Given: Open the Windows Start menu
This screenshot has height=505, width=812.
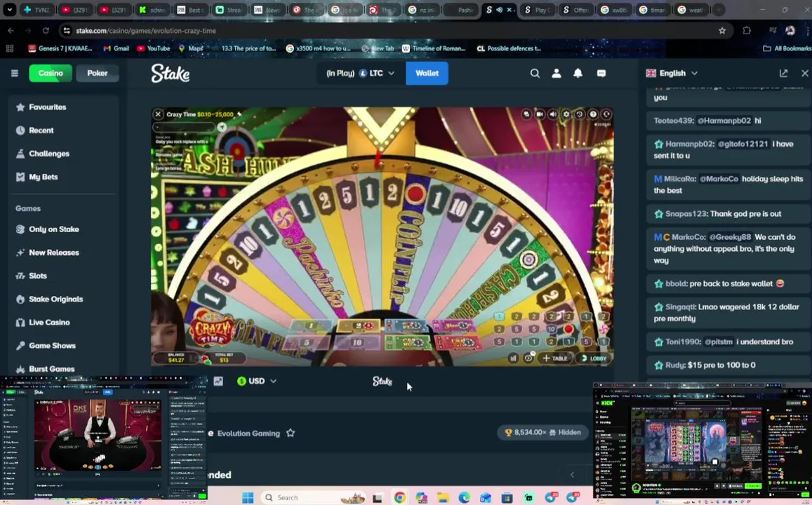Looking at the screenshot, I should 248,498.
